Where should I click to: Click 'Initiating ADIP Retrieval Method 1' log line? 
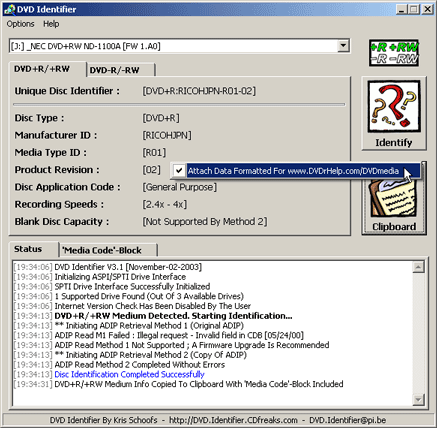coord(149,325)
